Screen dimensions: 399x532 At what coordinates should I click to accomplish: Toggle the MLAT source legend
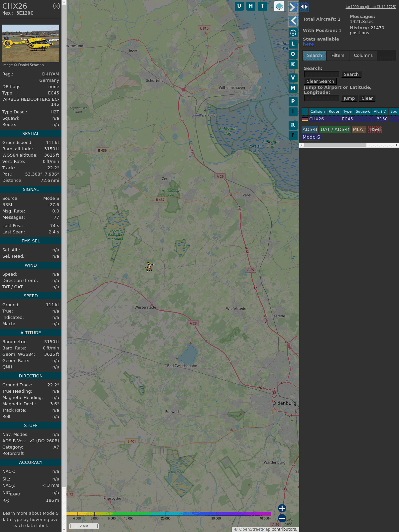click(359, 129)
